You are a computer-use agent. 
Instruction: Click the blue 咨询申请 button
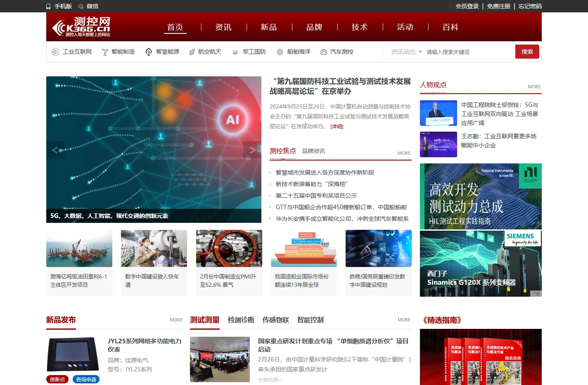[x=86, y=379]
